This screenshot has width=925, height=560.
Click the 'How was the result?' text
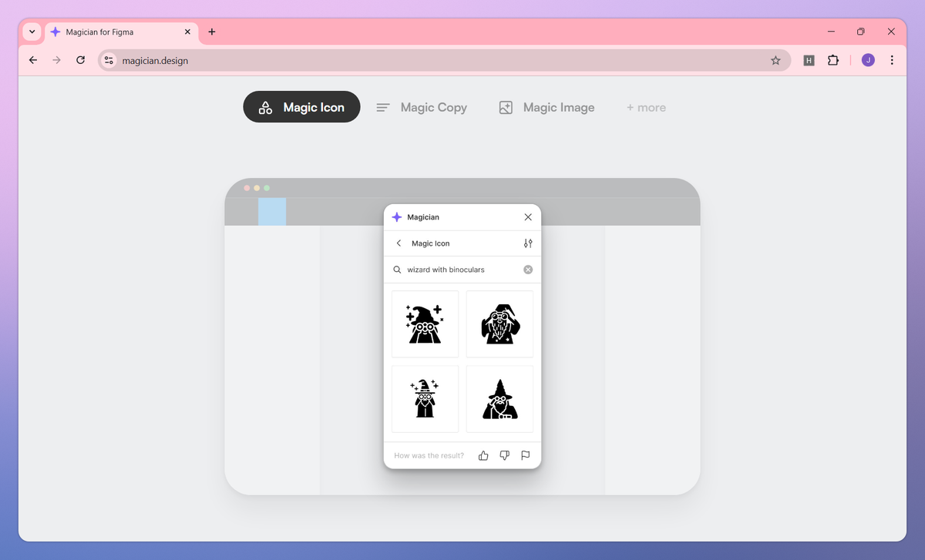pyautogui.click(x=429, y=455)
